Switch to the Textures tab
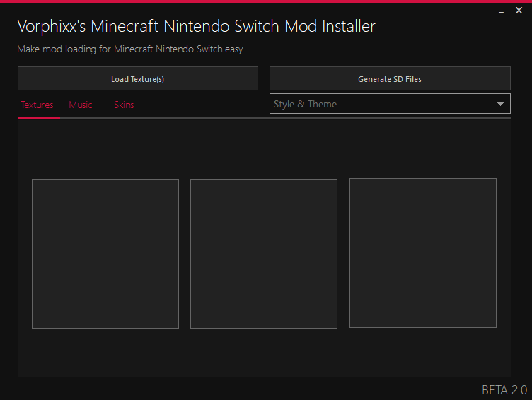 pyautogui.click(x=37, y=105)
